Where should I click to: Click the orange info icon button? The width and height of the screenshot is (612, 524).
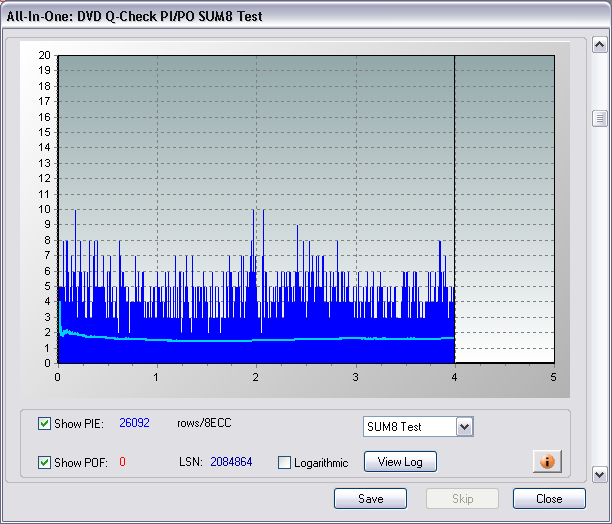(547, 461)
